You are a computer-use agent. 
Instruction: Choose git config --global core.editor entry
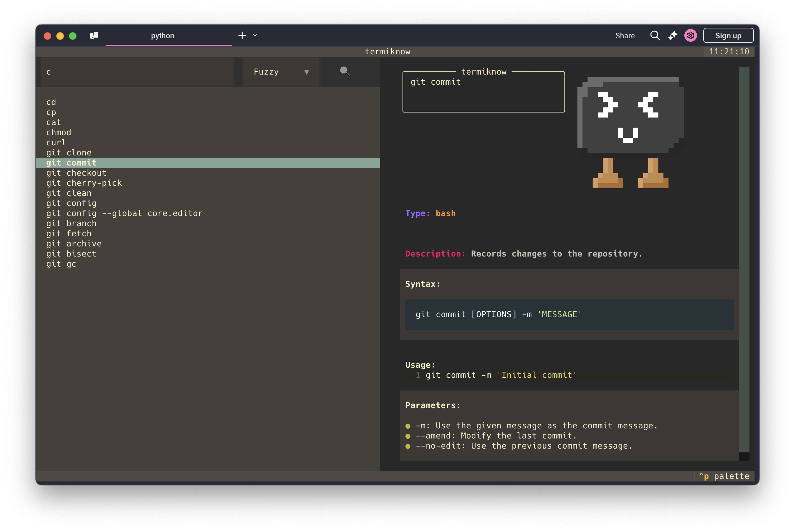(124, 214)
